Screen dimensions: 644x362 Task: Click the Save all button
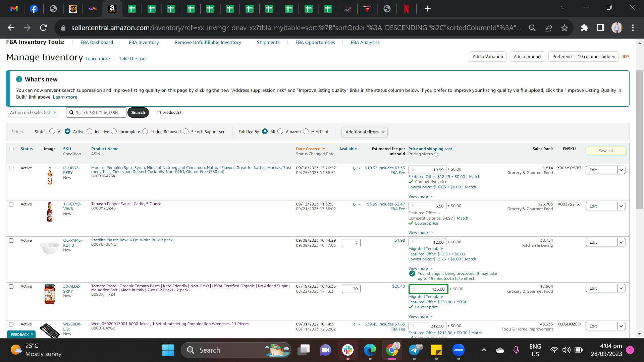(606, 151)
